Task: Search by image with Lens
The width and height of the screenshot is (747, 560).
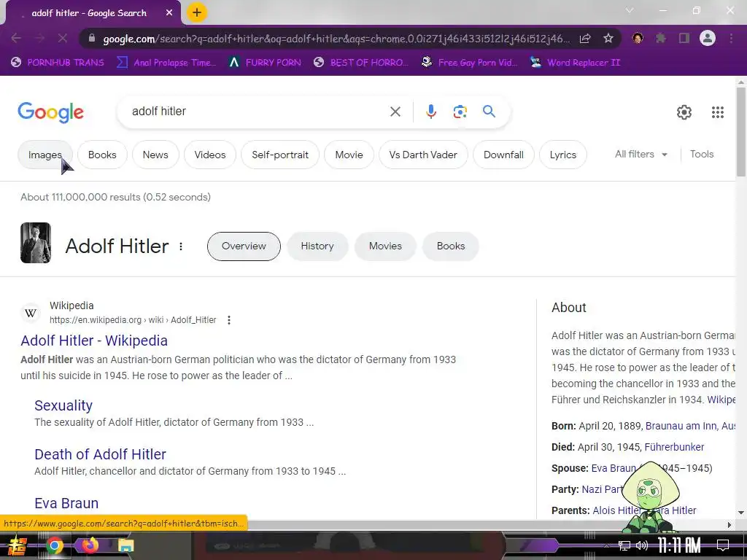Action: point(460,112)
